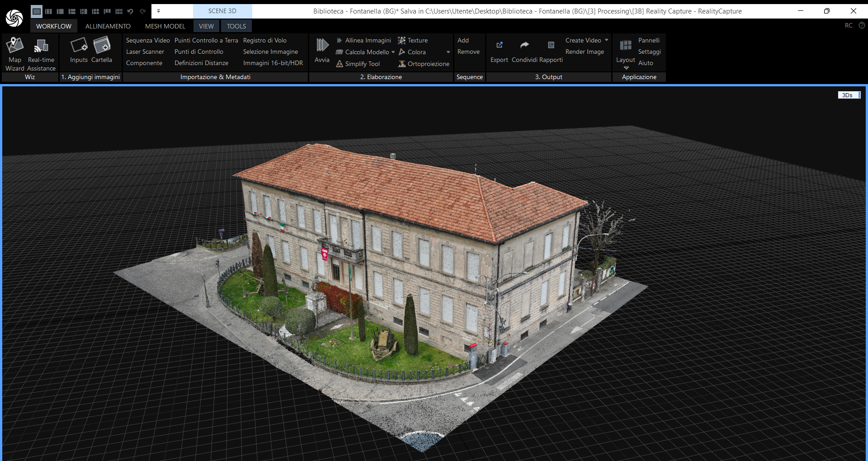Click the Export icon

(x=499, y=45)
